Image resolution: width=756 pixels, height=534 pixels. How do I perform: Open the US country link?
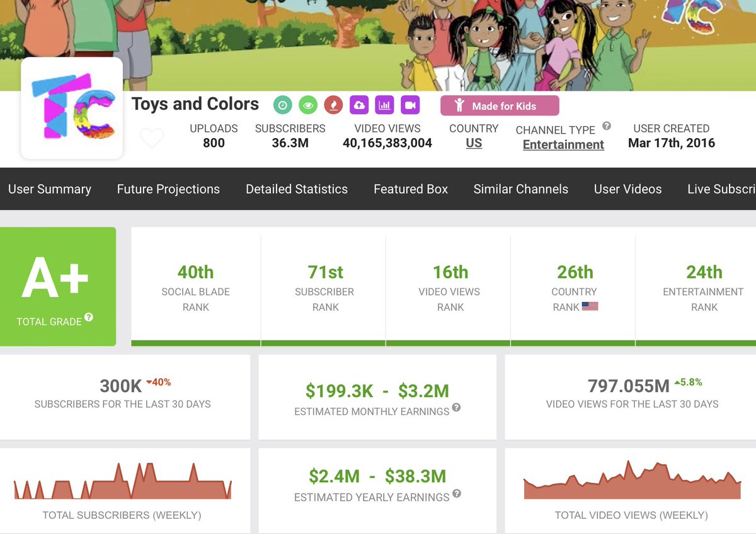(x=474, y=143)
